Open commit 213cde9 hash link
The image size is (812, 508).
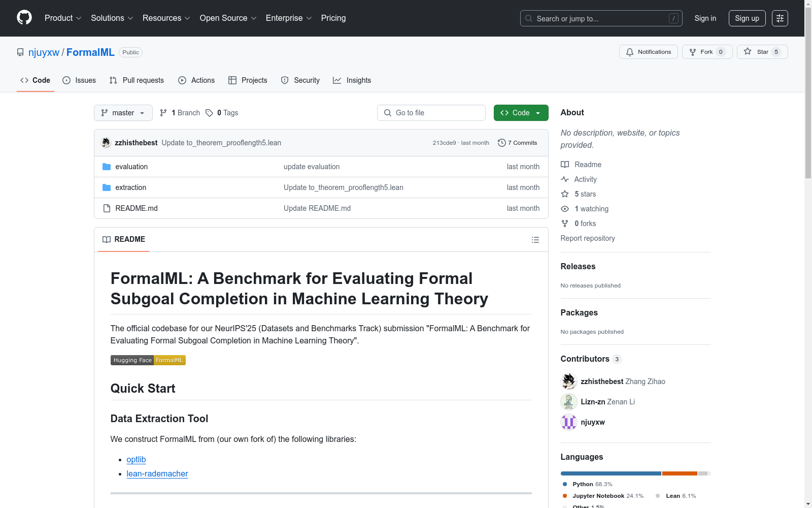click(444, 143)
